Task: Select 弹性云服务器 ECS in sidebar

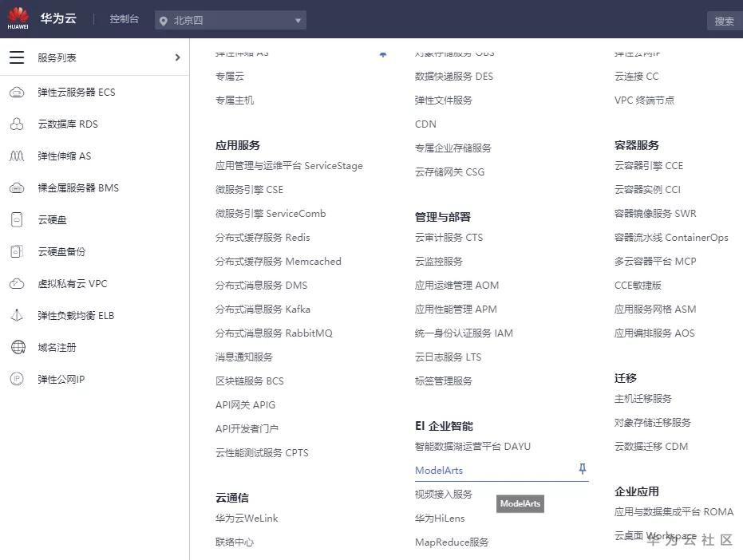Action: tap(77, 92)
